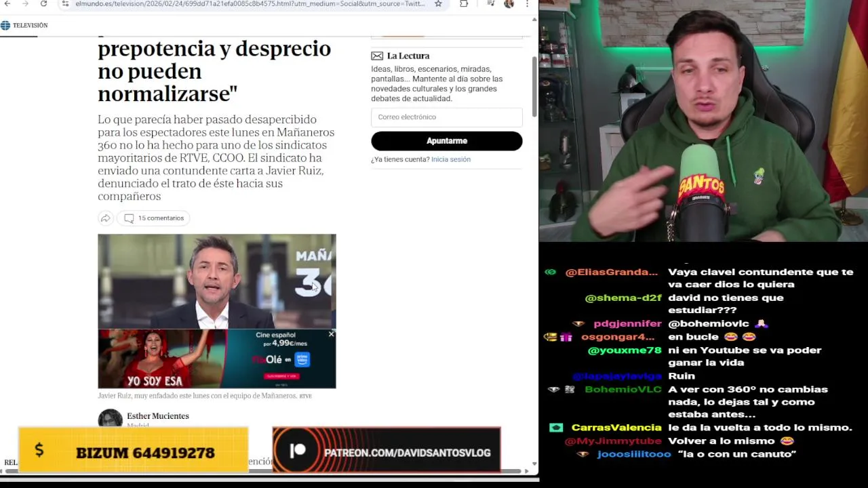Open site information icon in address bar
The image size is (868, 488).
pos(65,4)
